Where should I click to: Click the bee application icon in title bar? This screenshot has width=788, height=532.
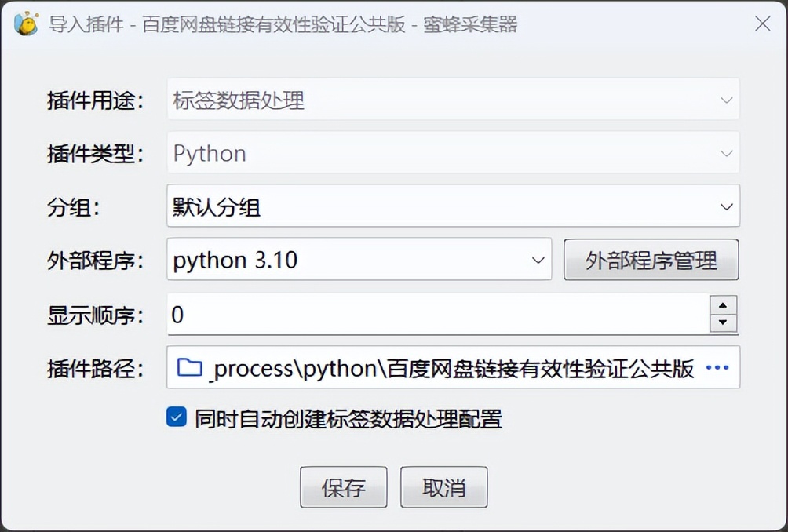pyautogui.click(x=27, y=24)
